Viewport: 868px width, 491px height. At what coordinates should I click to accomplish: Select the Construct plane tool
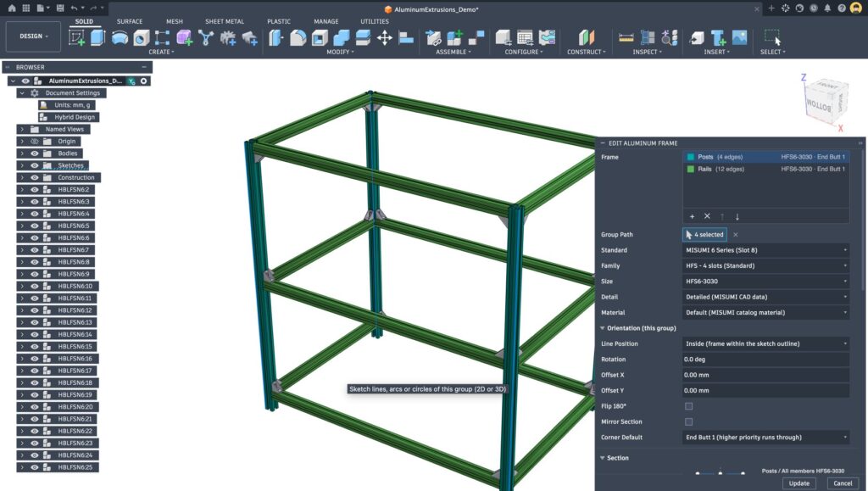coord(587,37)
